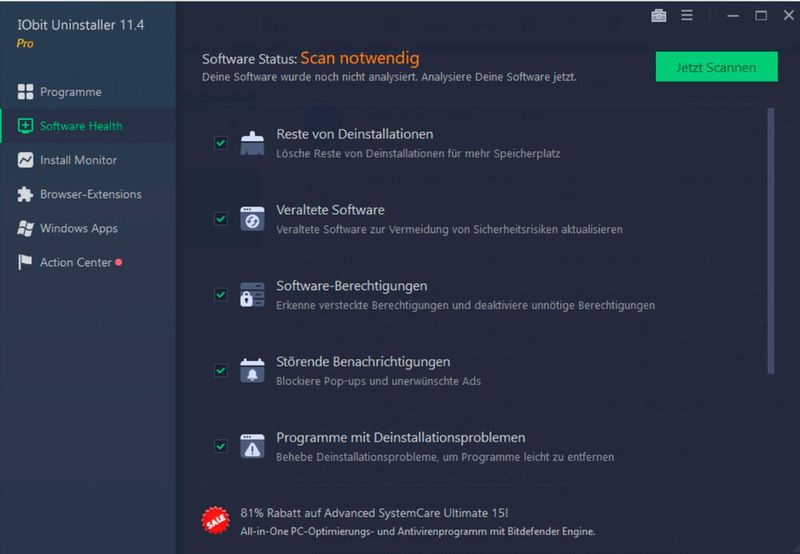The width and height of the screenshot is (800, 554).
Task: Click the Veraltete Software title
Action: coord(330,210)
